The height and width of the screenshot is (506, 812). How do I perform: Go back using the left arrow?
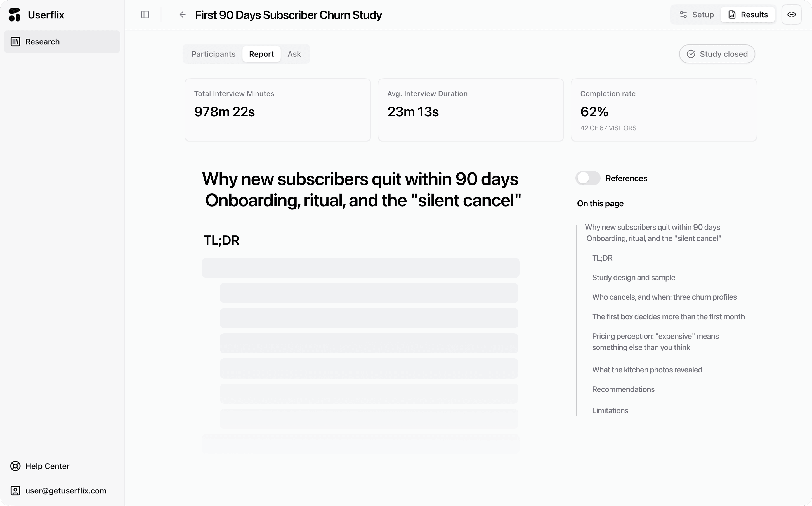(182, 15)
